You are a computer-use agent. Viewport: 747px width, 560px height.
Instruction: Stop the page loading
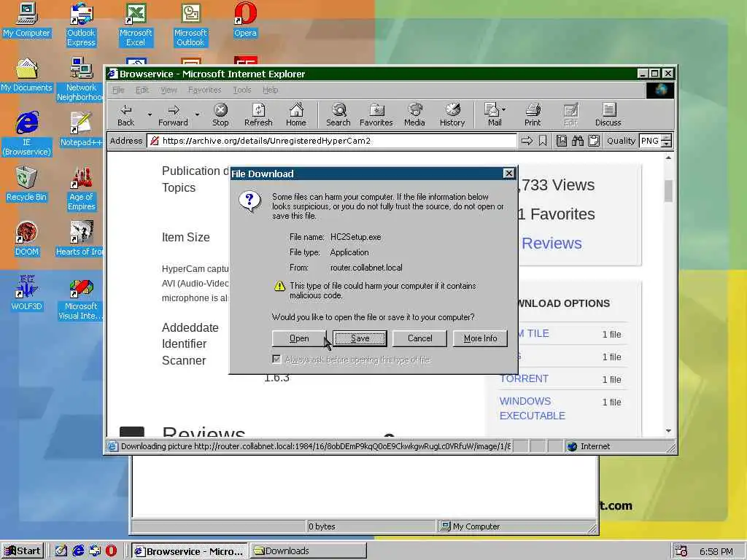point(220,115)
